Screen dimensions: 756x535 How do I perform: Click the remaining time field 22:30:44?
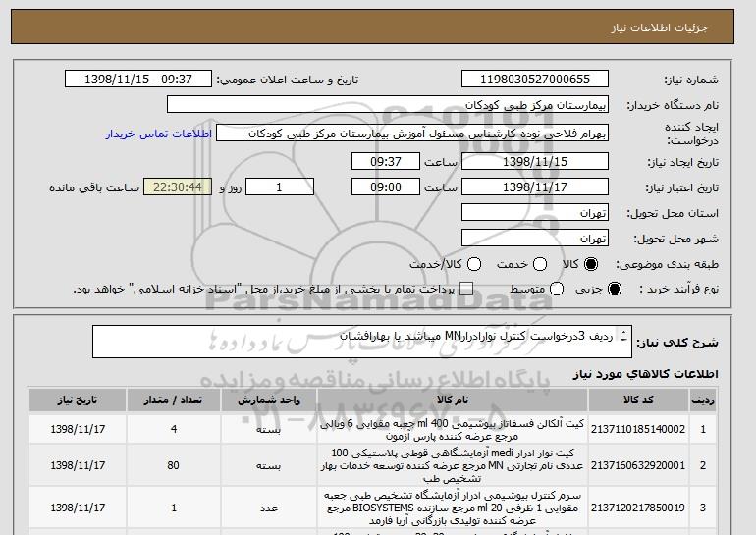click(178, 187)
